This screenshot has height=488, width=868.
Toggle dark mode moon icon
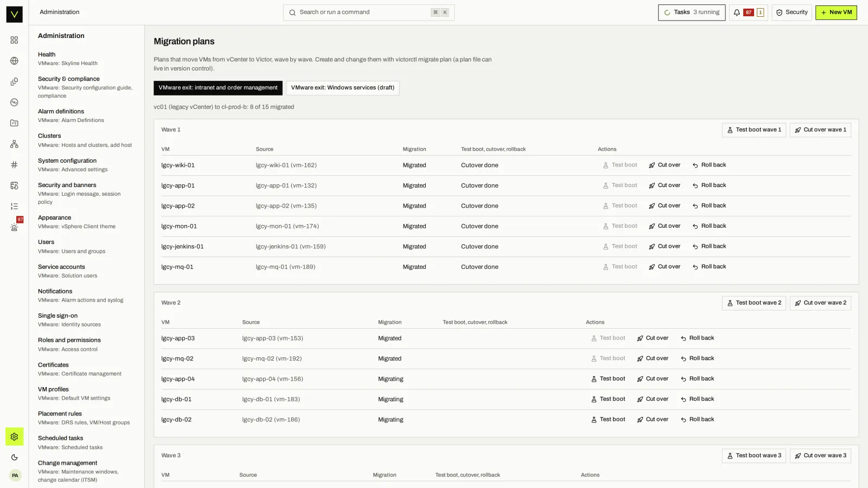(x=14, y=458)
